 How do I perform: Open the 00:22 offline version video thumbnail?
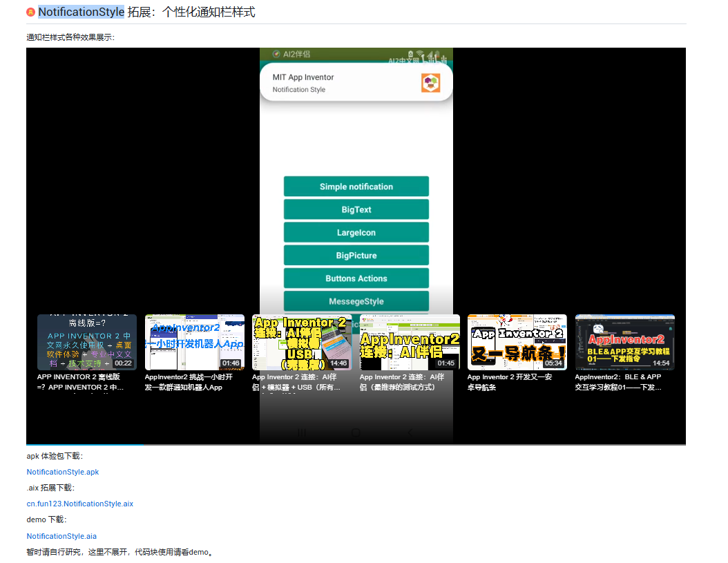pyautogui.click(x=87, y=342)
